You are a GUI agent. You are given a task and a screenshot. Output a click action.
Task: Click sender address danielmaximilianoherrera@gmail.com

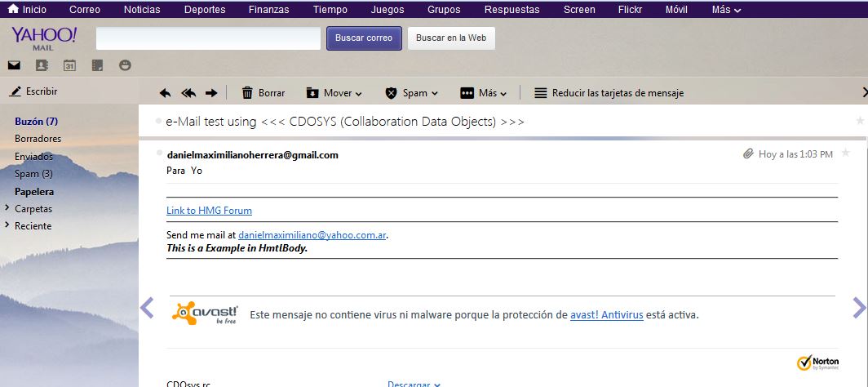(252, 155)
